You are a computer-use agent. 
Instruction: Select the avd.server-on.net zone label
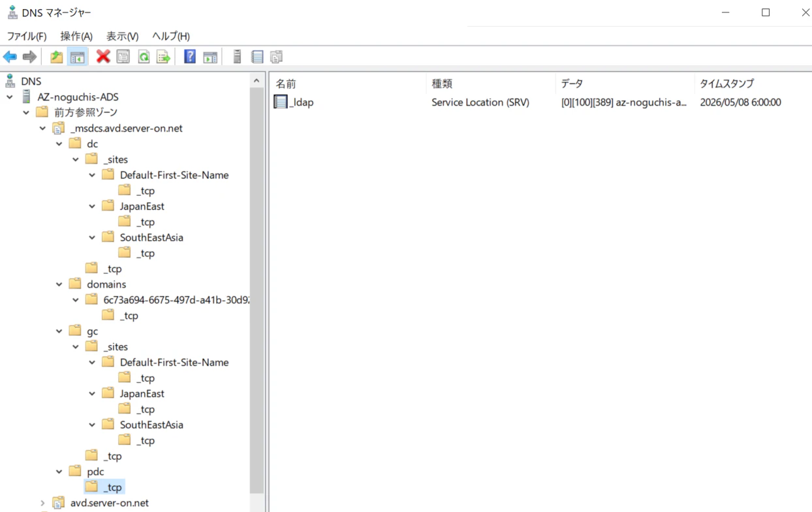coord(110,503)
